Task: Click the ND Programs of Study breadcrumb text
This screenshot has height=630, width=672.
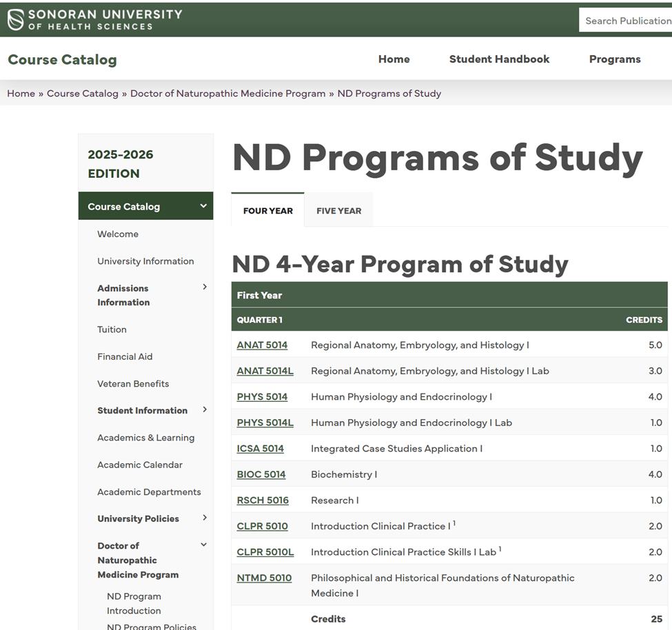Action: point(389,94)
